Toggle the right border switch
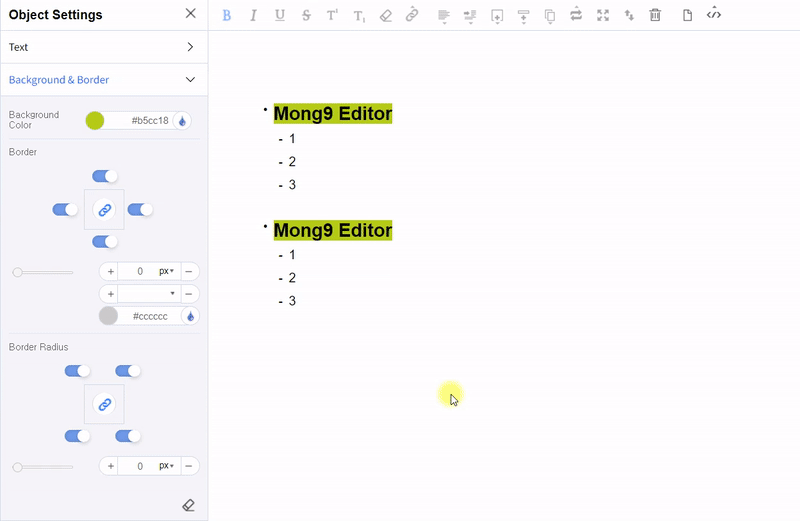800x521 pixels. click(x=140, y=210)
